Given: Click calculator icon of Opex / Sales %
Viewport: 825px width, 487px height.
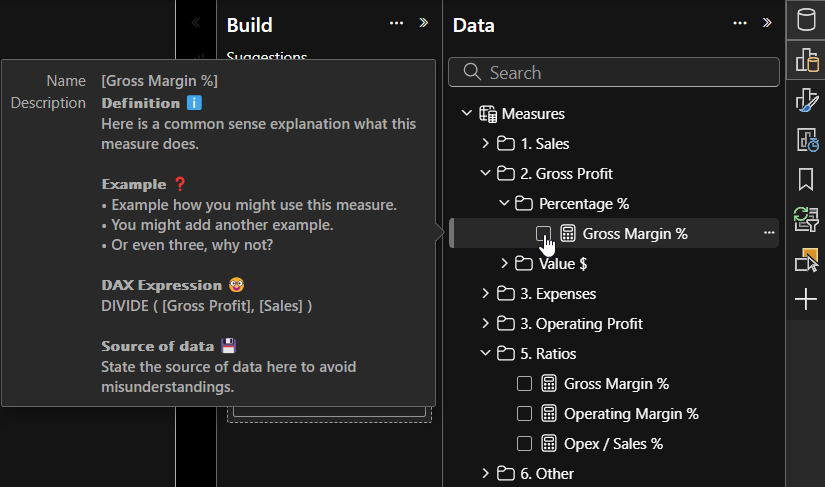Looking at the screenshot, I should tap(549, 443).
